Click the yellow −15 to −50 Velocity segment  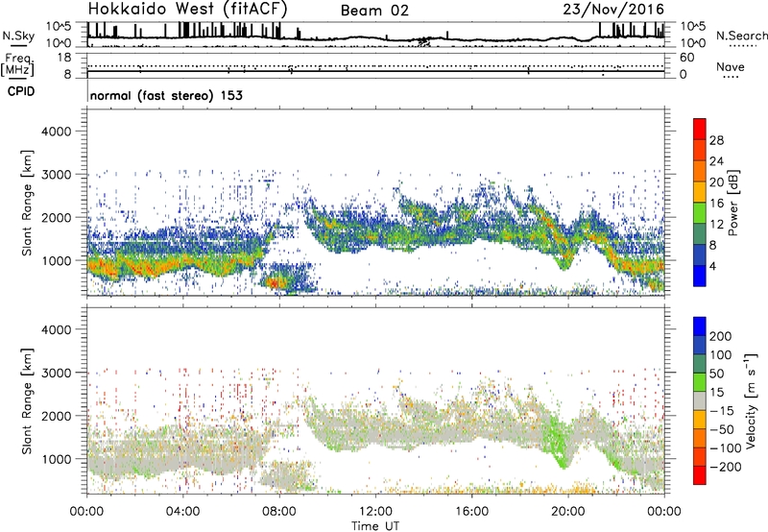[700, 420]
